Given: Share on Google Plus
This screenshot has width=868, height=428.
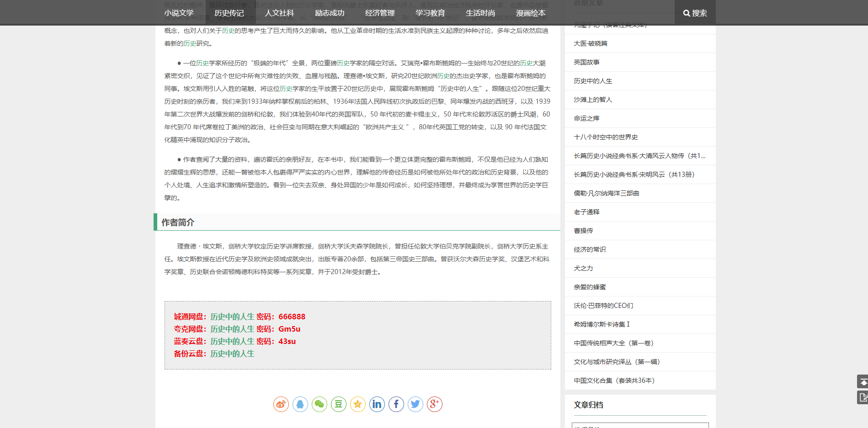Looking at the screenshot, I should [435, 404].
